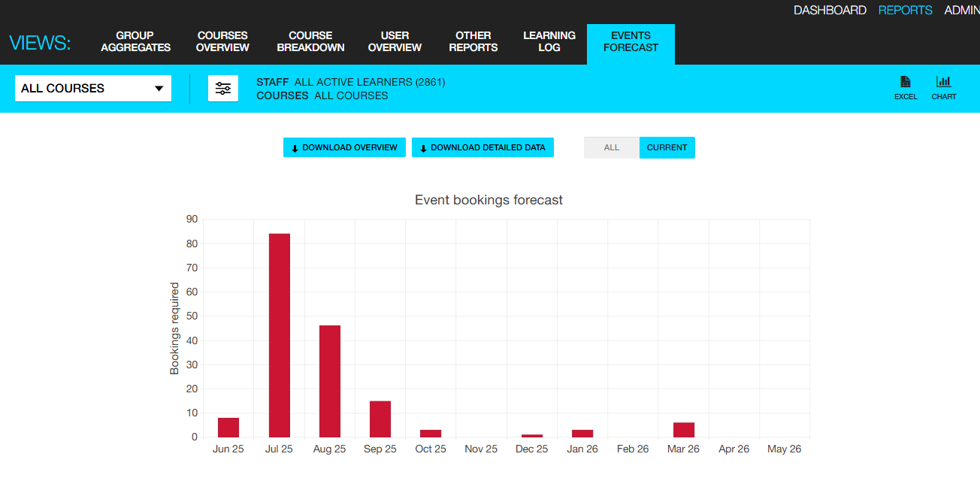Open Group Aggregates view
Screen dimensions: 980x493
135,41
